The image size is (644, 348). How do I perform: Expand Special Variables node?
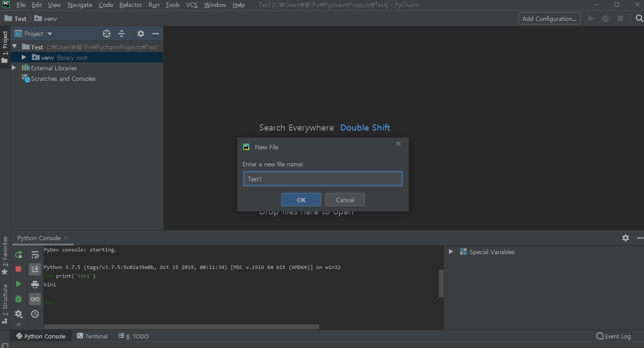pos(451,252)
